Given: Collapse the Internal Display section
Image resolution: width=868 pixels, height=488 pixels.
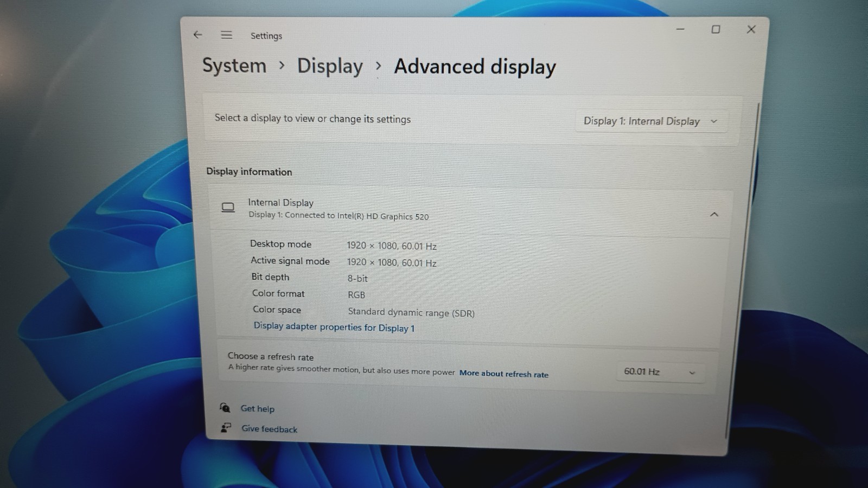Looking at the screenshot, I should (x=714, y=215).
